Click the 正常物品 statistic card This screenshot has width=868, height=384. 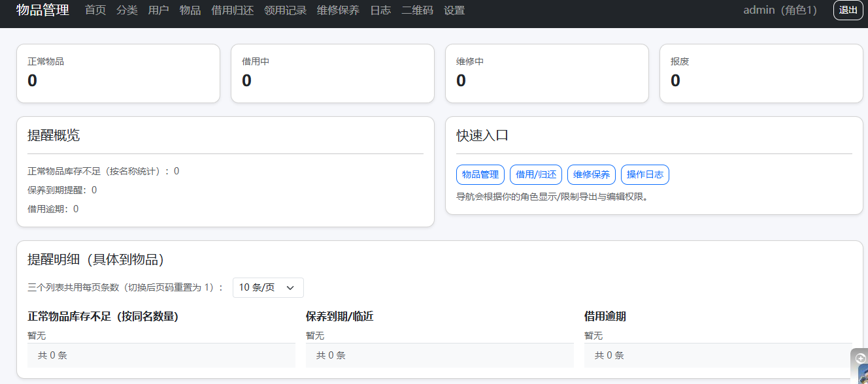[118, 73]
